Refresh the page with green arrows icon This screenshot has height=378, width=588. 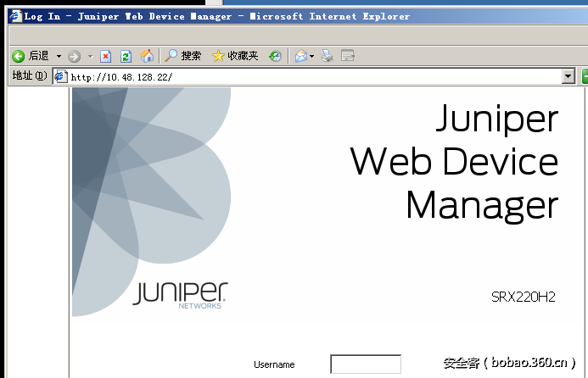(126, 56)
